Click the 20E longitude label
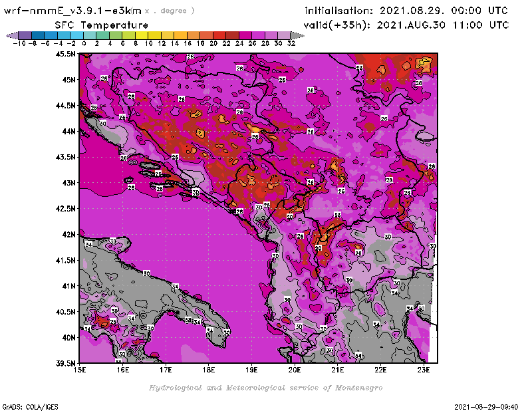The image size is (532, 411). click(295, 370)
